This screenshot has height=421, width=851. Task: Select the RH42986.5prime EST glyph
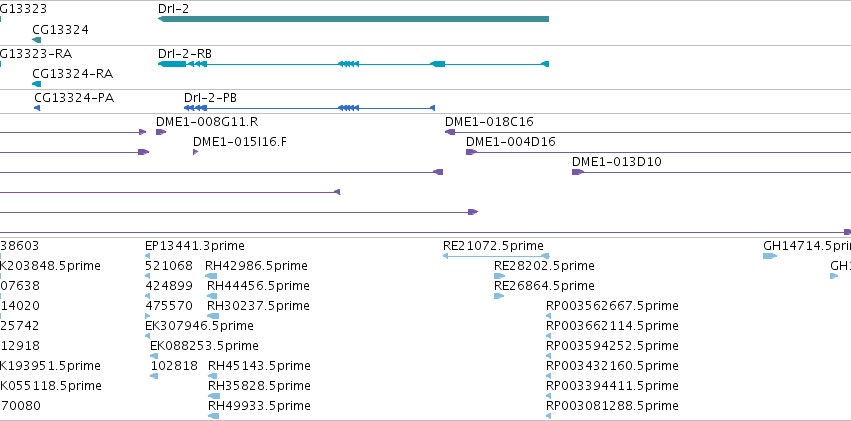[211, 276]
